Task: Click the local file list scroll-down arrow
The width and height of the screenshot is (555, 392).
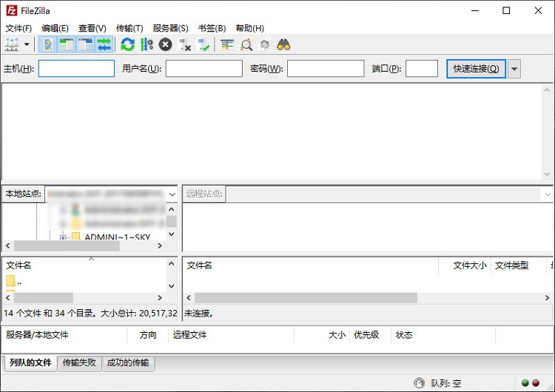Action: pyautogui.click(x=172, y=285)
